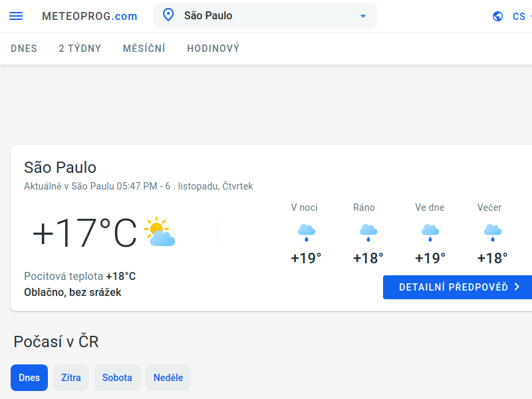Choose the Sobota day filter
532x399 pixels.
click(117, 378)
